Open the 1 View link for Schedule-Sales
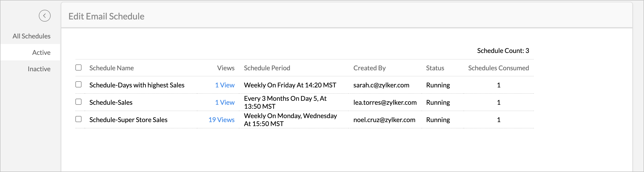644x172 pixels. tap(225, 102)
